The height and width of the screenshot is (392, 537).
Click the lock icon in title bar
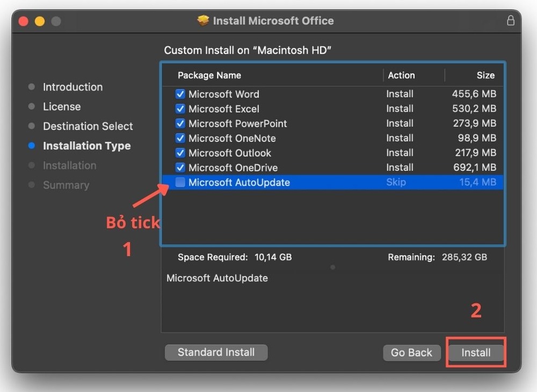click(510, 21)
